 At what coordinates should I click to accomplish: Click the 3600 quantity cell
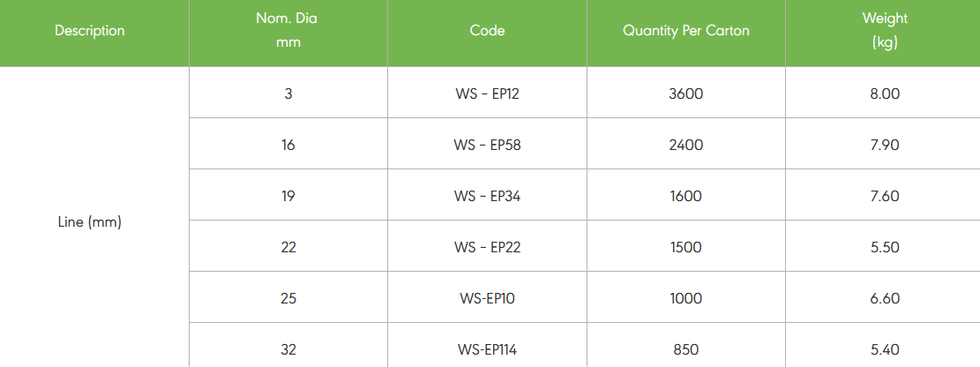pos(686,94)
